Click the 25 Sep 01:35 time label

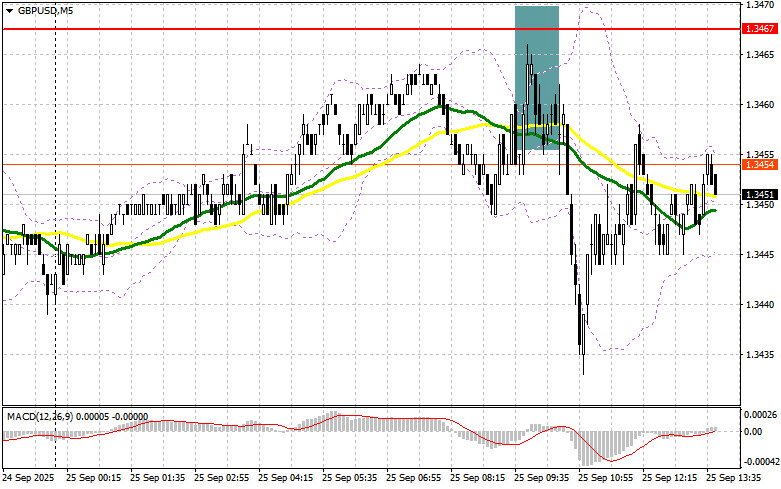[157, 478]
